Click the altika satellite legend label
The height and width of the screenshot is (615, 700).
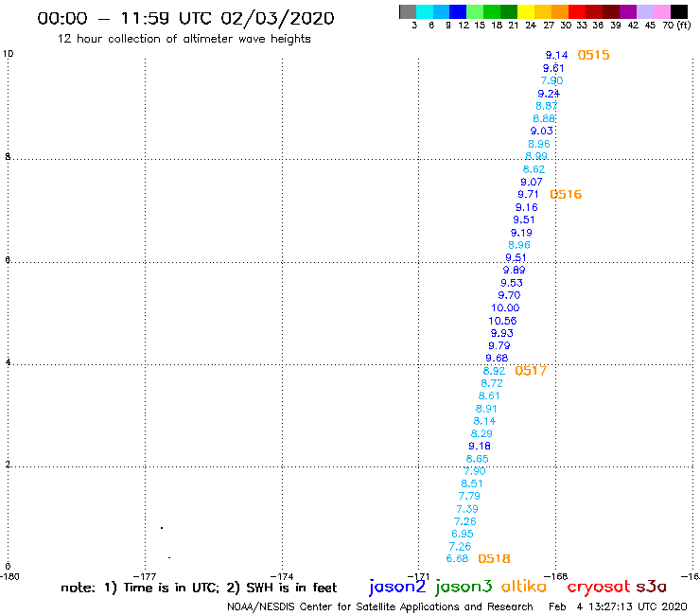pyautogui.click(x=524, y=587)
